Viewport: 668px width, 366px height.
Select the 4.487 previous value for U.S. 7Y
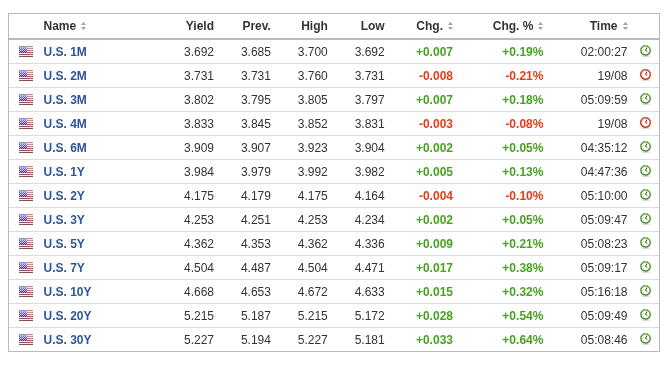(x=256, y=268)
